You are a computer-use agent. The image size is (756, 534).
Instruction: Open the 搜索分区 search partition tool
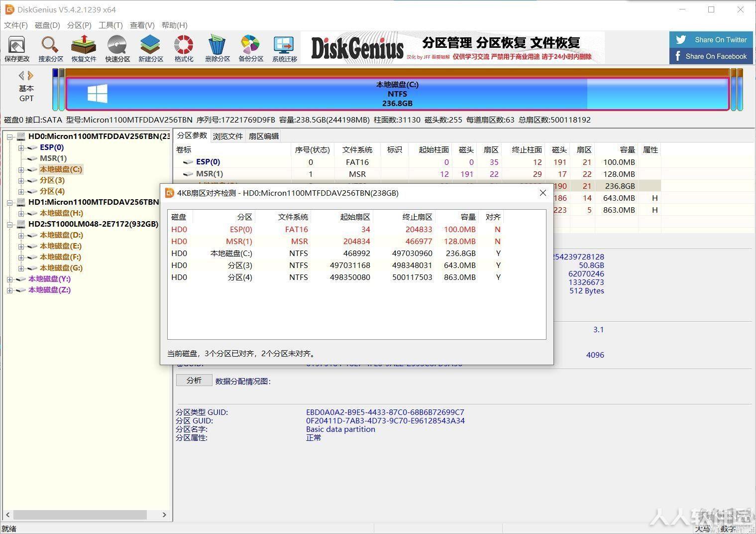pos(50,49)
